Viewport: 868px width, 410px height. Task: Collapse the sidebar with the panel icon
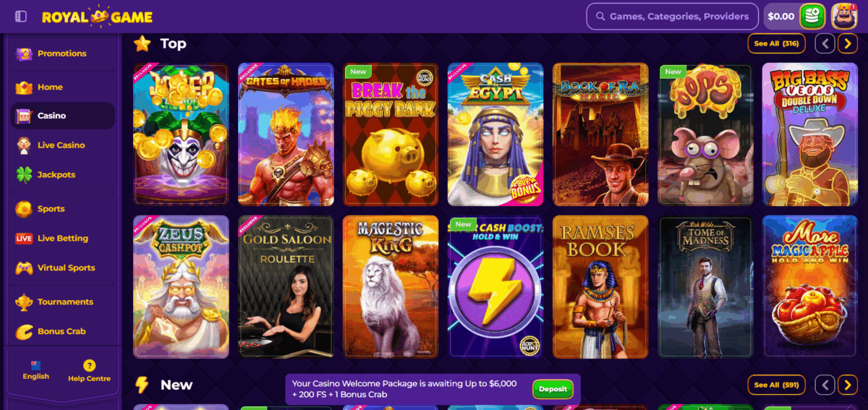point(21,16)
